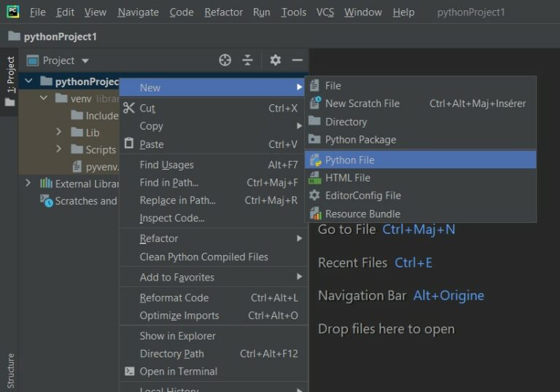This screenshot has width=560, height=392.
Task: Click the pyvenv file icon
Action: 77,166
